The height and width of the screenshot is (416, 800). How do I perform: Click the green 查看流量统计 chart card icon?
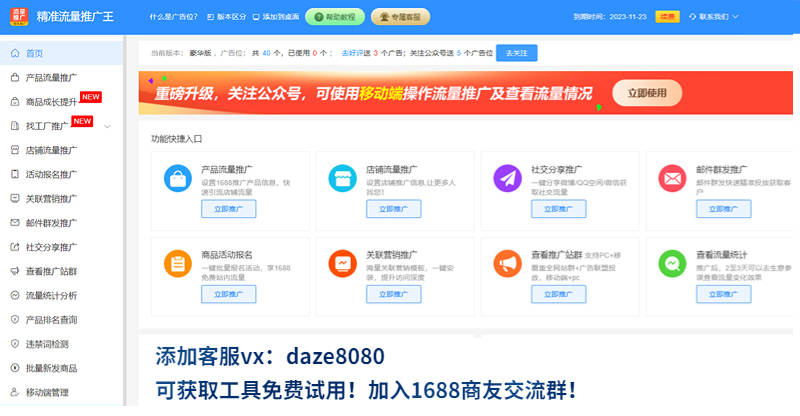tap(672, 264)
